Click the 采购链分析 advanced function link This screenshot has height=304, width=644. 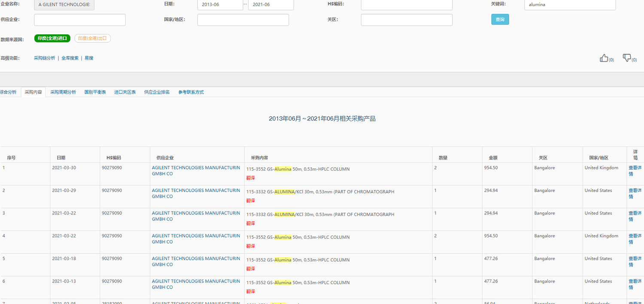pyautogui.click(x=45, y=58)
